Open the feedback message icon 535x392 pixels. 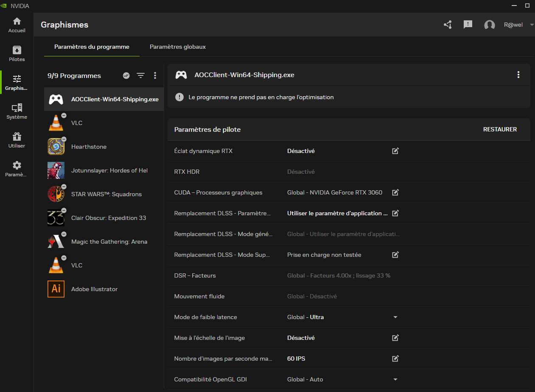point(468,25)
